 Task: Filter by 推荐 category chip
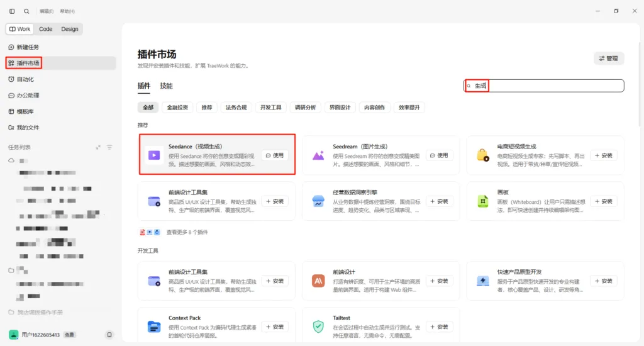(x=206, y=107)
